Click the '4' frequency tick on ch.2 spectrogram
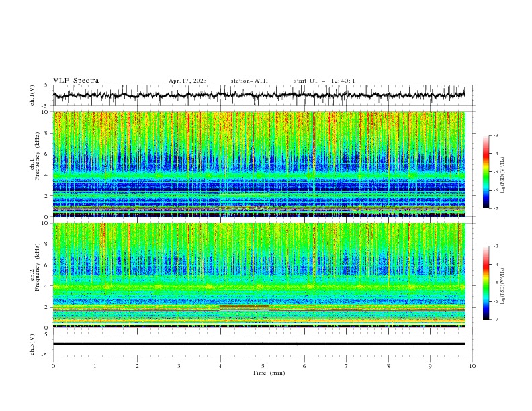 click(47, 286)
